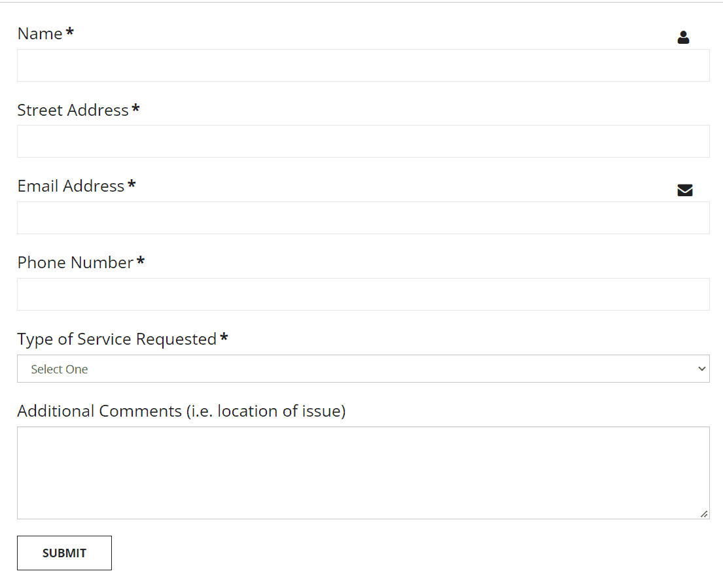The height and width of the screenshot is (588, 723).
Task: Click the person icon beside Name
Action: point(683,37)
